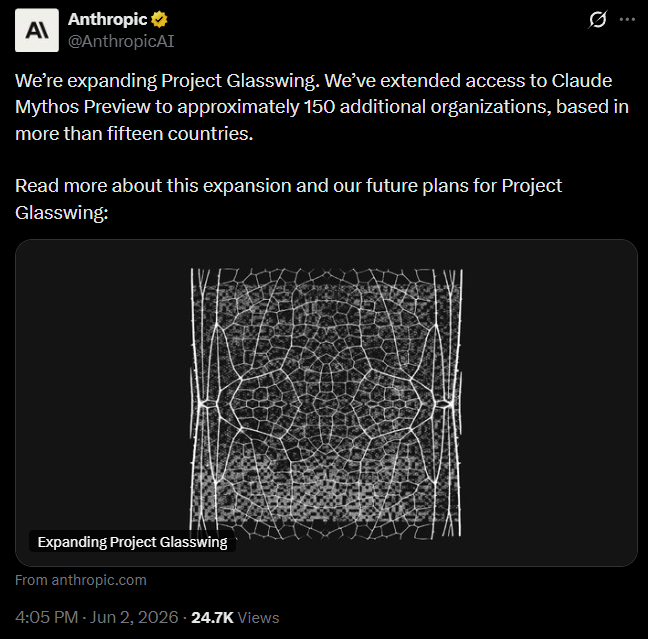Click the '4:05 PM' post time
This screenshot has height=639, width=648.
(x=46, y=618)
